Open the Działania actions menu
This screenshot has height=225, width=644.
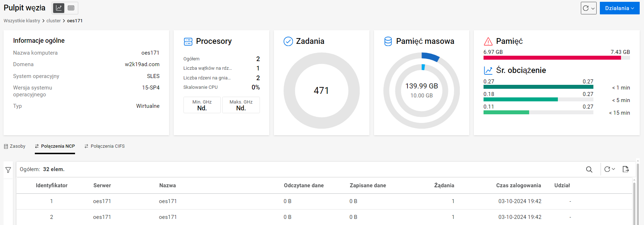[619, 8]
